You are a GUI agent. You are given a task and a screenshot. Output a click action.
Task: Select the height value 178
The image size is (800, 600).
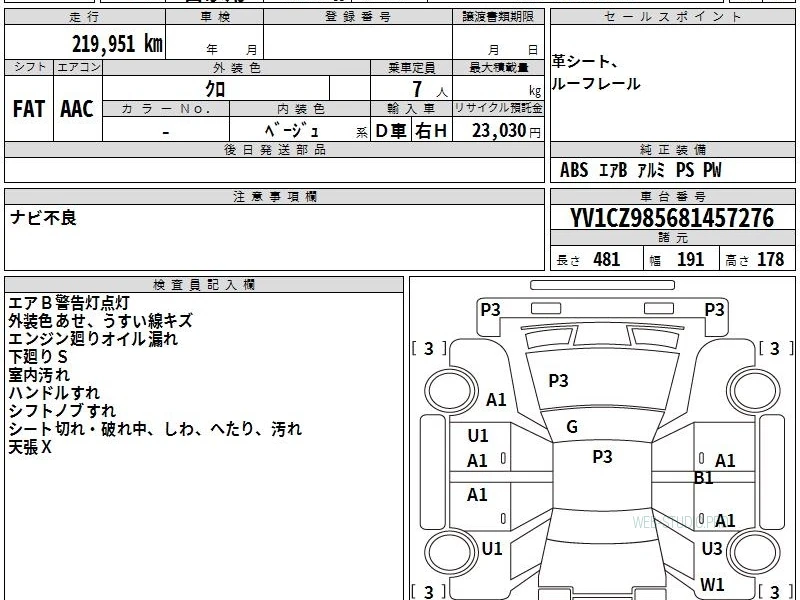770,260
